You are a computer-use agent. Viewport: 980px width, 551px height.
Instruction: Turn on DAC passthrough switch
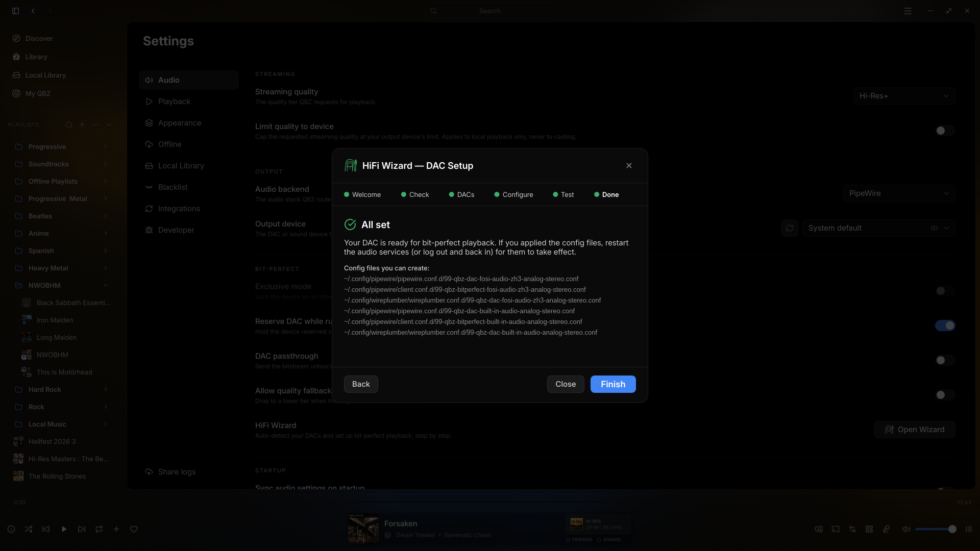(945, 360)
